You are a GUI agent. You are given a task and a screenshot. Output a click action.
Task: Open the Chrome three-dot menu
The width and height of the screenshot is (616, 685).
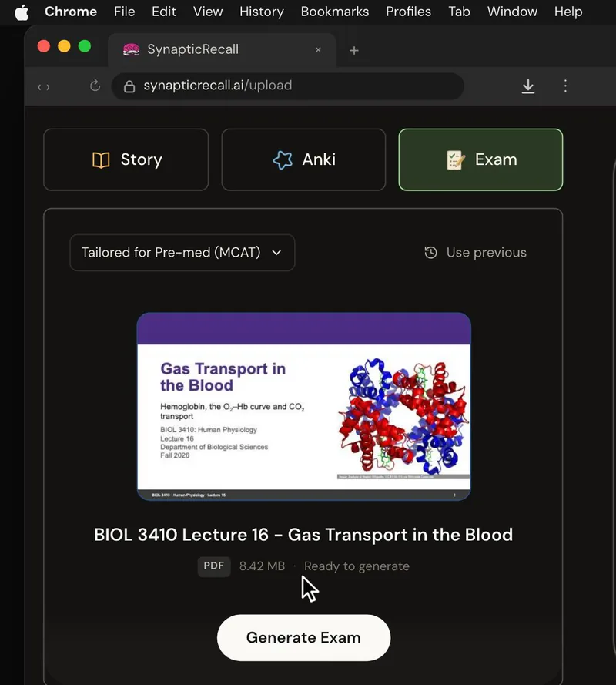565,86
